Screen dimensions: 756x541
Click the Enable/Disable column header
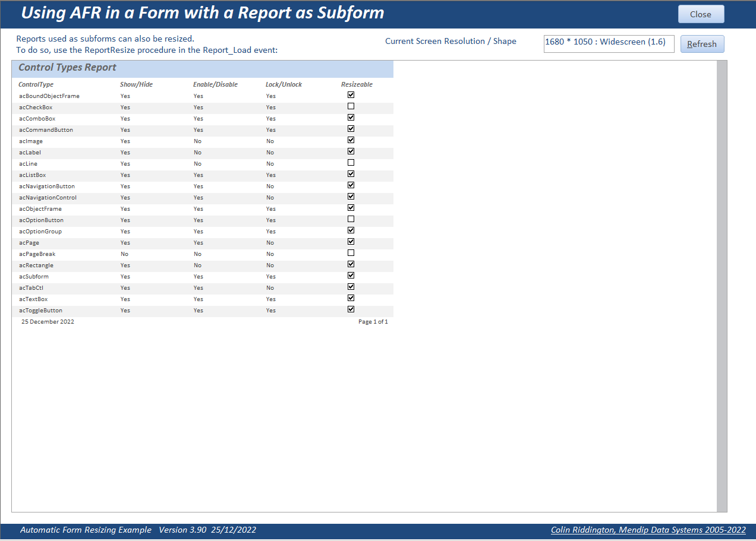pyautogui.click(x=215, y=84)
